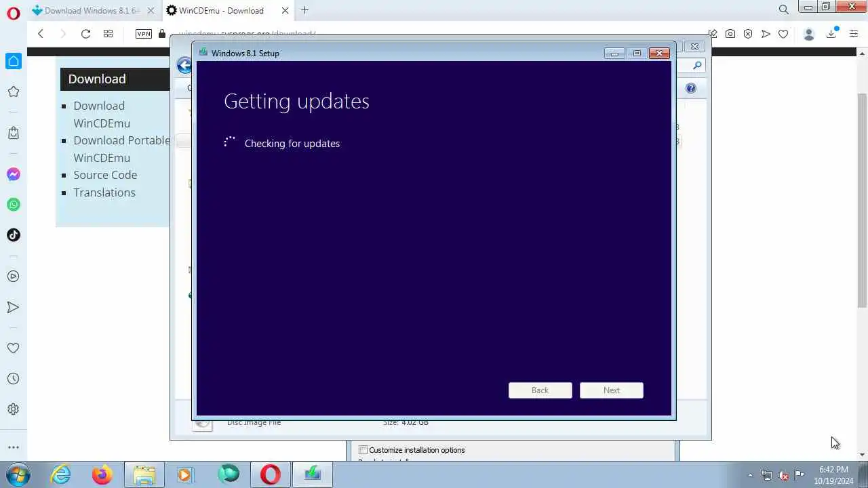Bookmark page with the toolbar heart icon
868x488 pixels.
pos(783,34)
